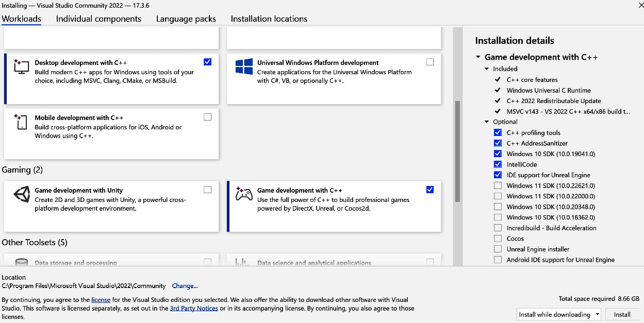644x323 pixels.
Task: Select Windows 10 SDK (10.0.20348.0)
Action: (x=498, y=207)
